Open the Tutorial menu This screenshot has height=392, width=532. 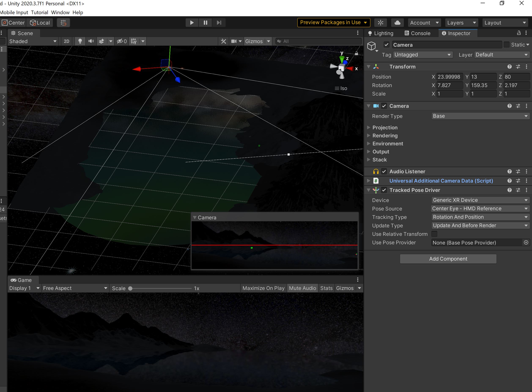tap(39, 12)
